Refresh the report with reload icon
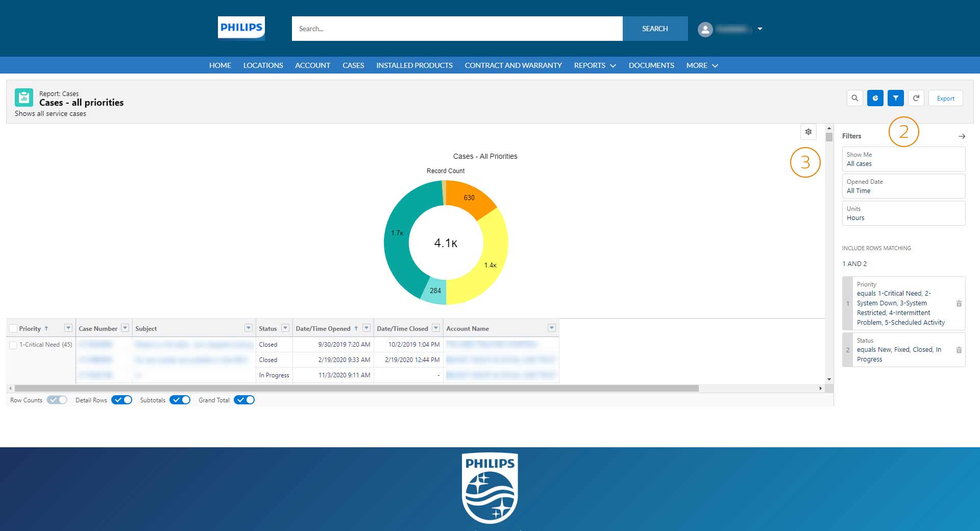Screen dimensions: 980x531 pyautogui.click(x=916, y=98)
